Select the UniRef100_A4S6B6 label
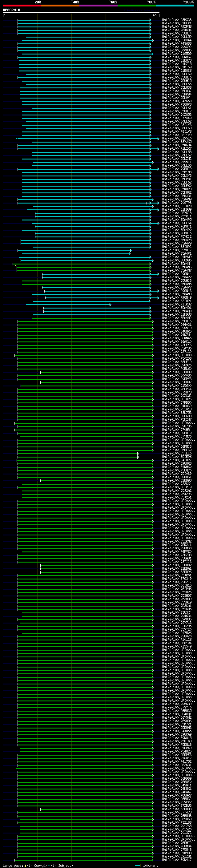Image resolution: width=197 pixels, height=868 pixels. (x=177, y=43)
